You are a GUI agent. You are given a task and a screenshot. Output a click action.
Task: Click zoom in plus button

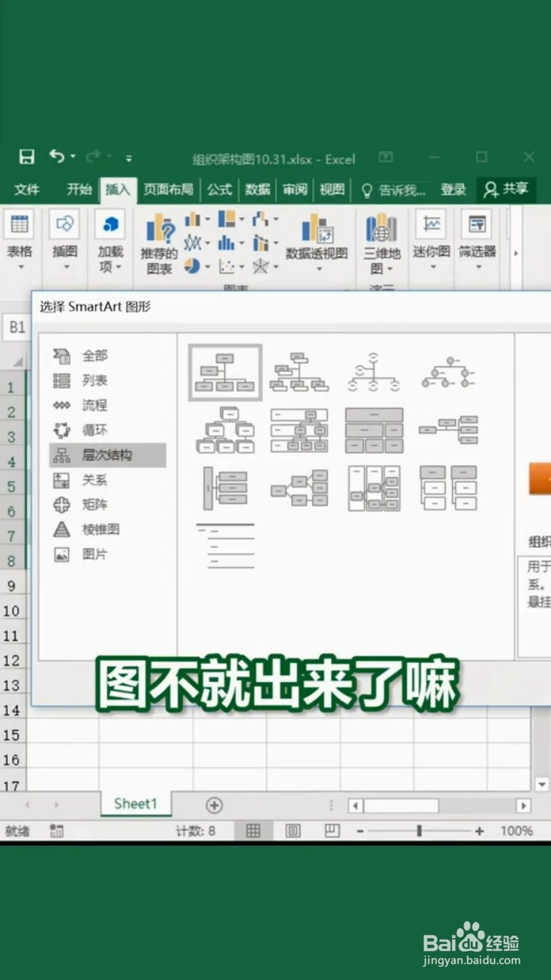[479, 831]
